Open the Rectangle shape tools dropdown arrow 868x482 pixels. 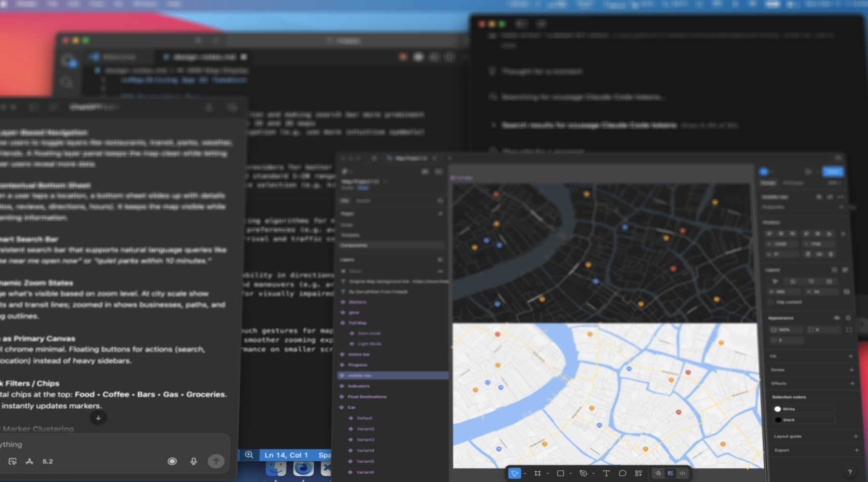click(x=570, y=473)
